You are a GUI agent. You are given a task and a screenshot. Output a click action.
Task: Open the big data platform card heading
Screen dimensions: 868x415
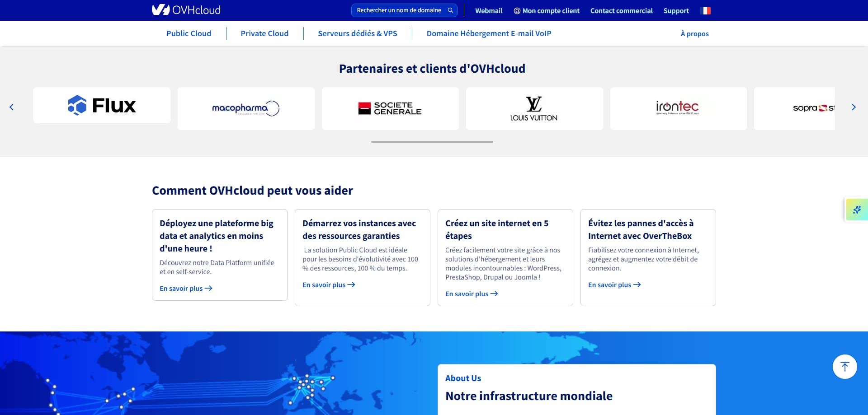click(217, 236)
